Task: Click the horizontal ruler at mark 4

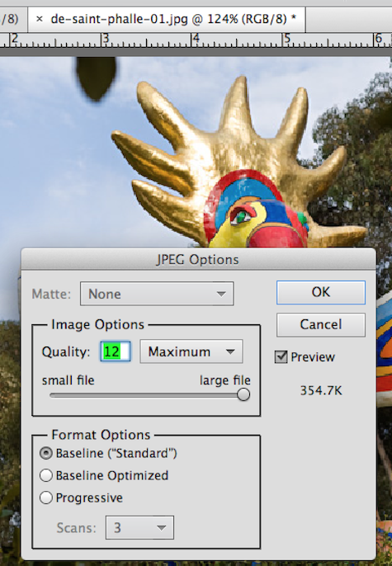Action: point(194,40)
